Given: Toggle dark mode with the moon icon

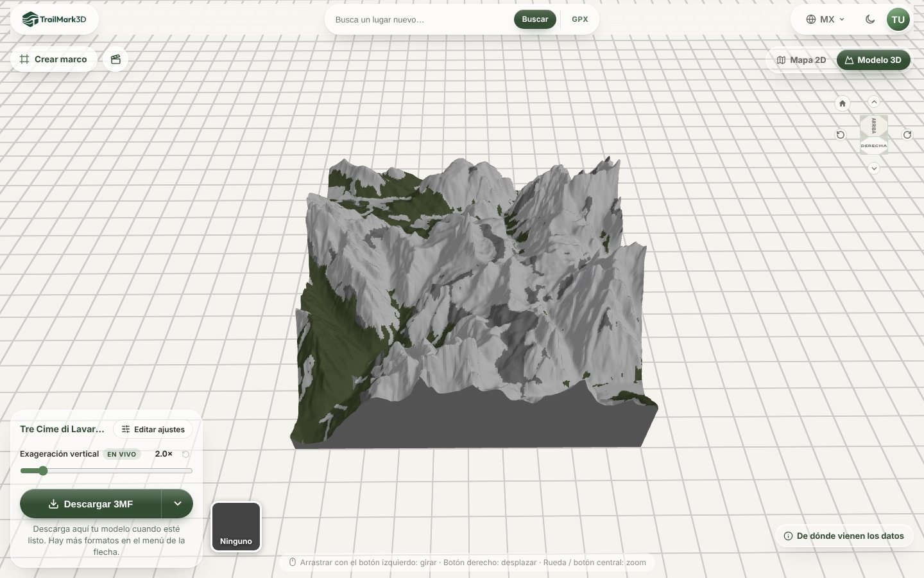Looking at the screenshot, I should click(x=870, y=19).
